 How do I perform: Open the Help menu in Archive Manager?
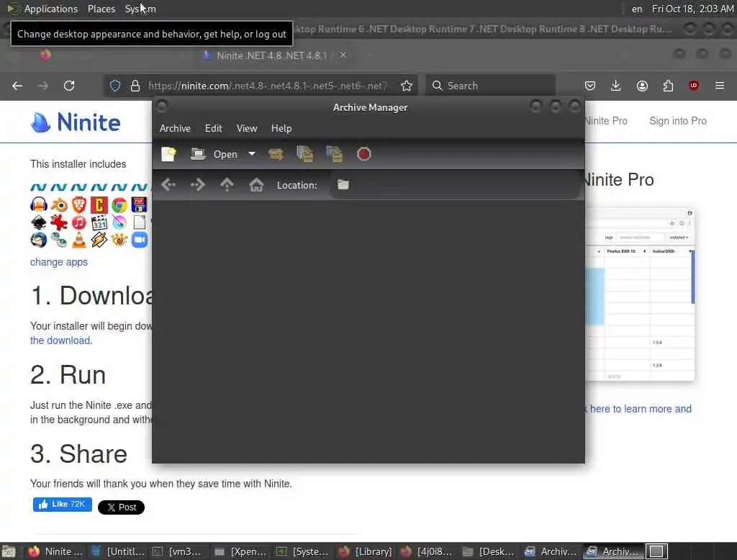pyautogui.click(x=281, y=128)
